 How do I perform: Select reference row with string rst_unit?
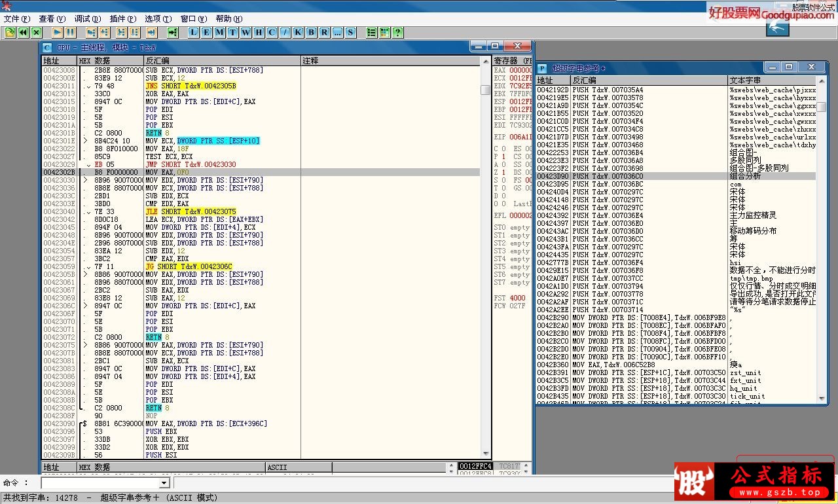pos(676,372)
